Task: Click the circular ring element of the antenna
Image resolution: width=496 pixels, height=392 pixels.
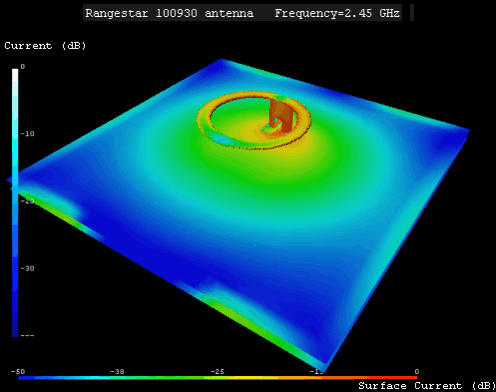Action: pos(254,120)
